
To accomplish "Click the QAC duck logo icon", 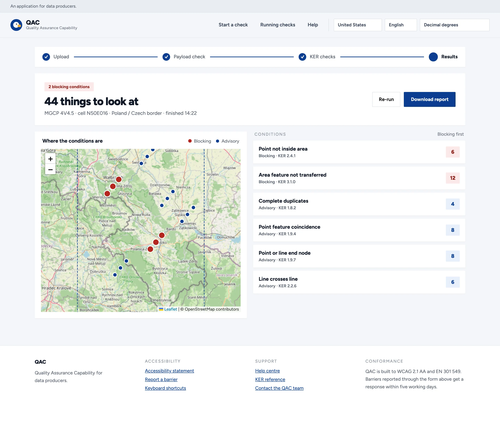I will pos(16,25).
